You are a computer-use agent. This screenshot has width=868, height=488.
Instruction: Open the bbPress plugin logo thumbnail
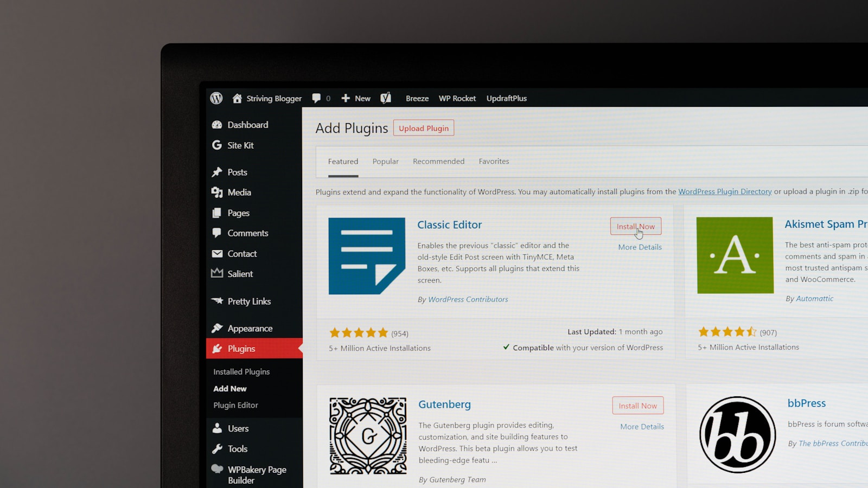(x=738, y=435)
